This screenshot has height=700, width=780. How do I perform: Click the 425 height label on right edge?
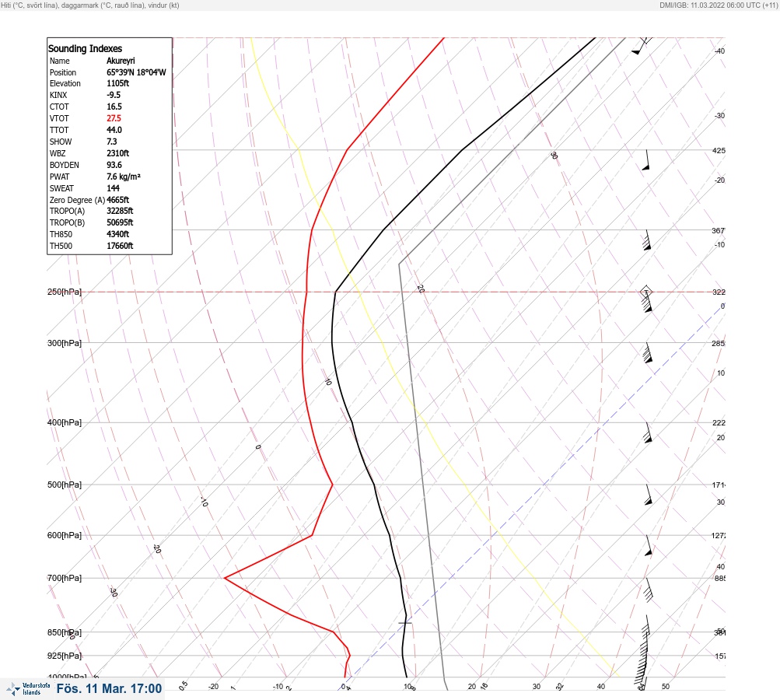(719, 150)
